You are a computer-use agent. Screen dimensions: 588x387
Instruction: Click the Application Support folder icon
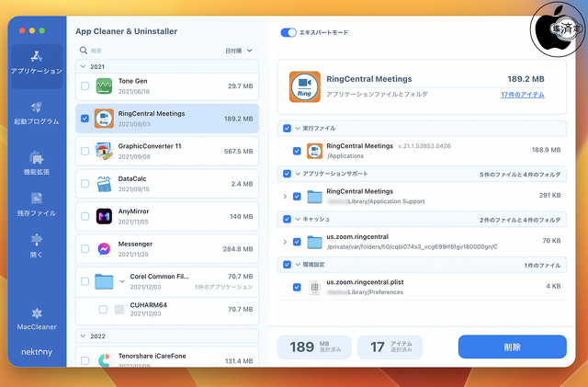pyautogui.click(x=314, y=197)
